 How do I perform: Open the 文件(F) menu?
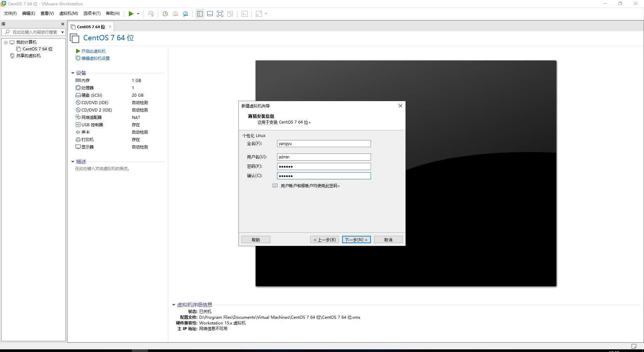point(10,13)
